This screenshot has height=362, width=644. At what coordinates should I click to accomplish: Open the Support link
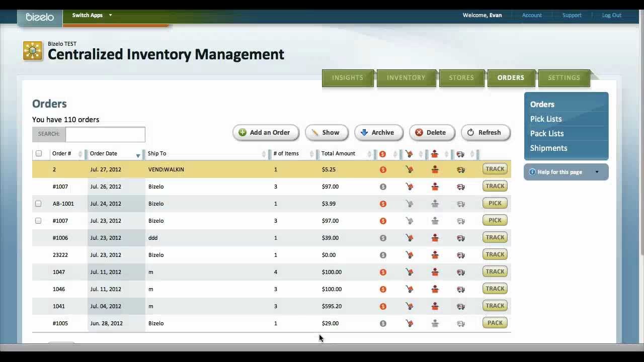572,16
